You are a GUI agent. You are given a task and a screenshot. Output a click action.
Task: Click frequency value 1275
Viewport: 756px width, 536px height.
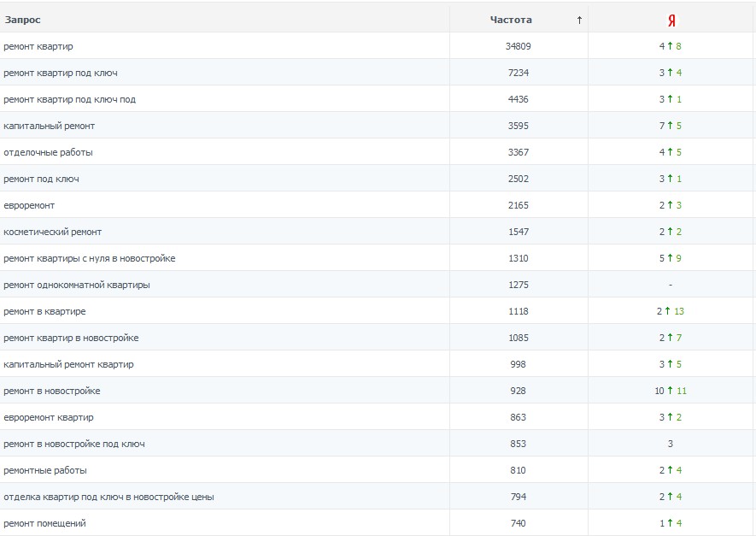click(519, 286)
